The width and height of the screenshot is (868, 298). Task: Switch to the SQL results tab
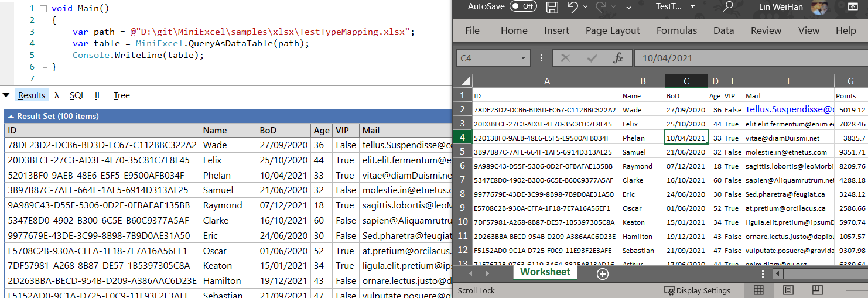coord(77,95)
